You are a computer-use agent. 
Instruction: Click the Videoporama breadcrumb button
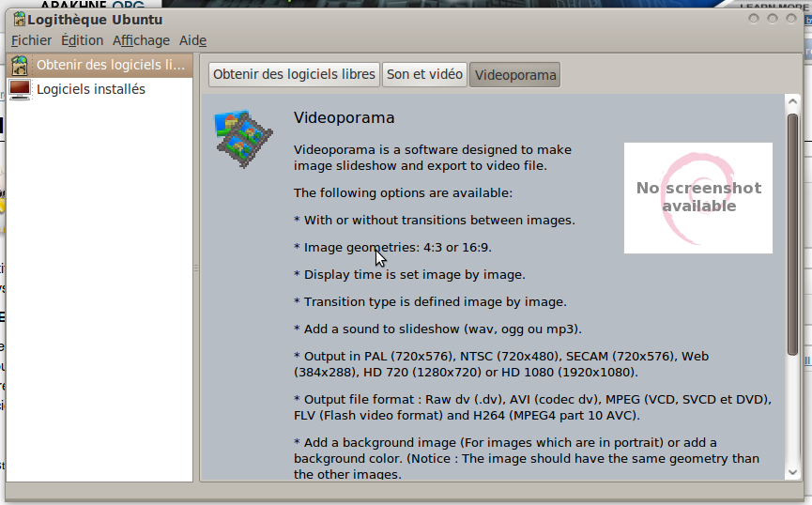click(515, 75)
